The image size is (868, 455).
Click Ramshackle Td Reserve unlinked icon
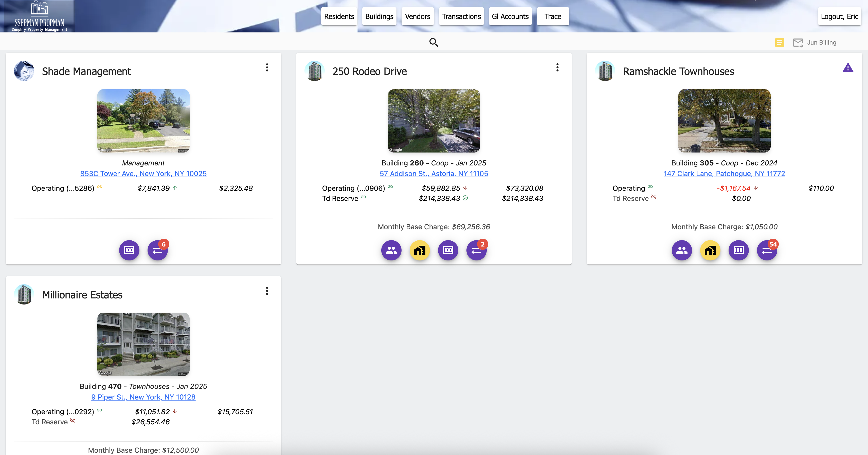[654, 197]
